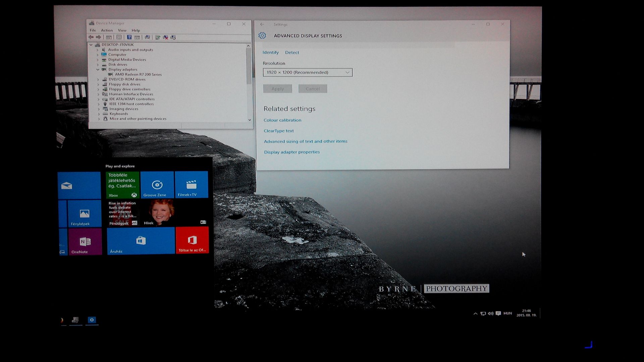644x362 pixels.
Task: Collapse the DESKTOP-JT0VIUK root node
Action: click(91, 45)
